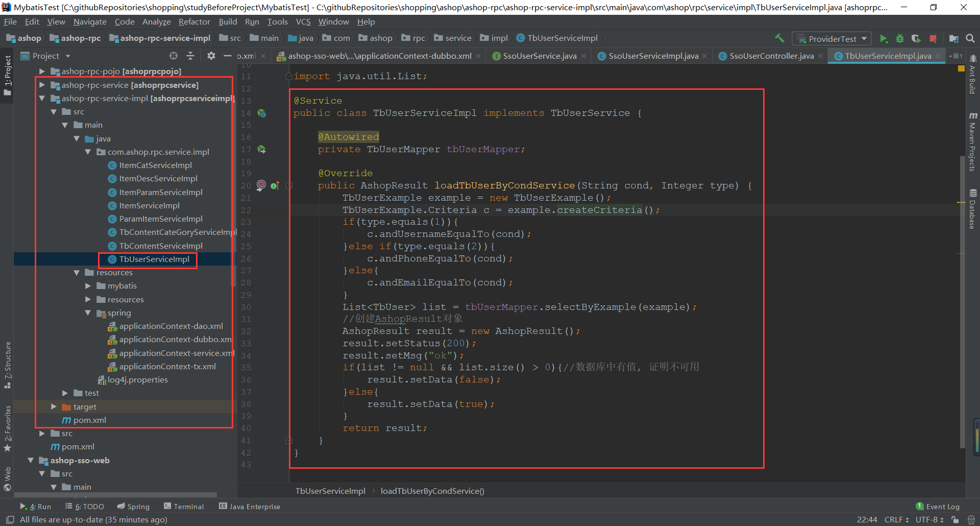The image size is (980, 526).
Task: Close the SsoUserService.java tab
Action: [x=583, y=56]
